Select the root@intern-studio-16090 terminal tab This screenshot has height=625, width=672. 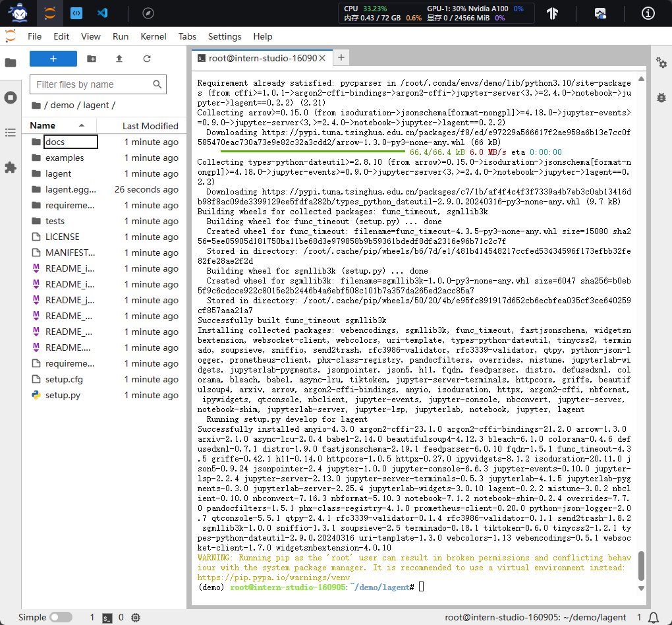click(x=262, y=58)
